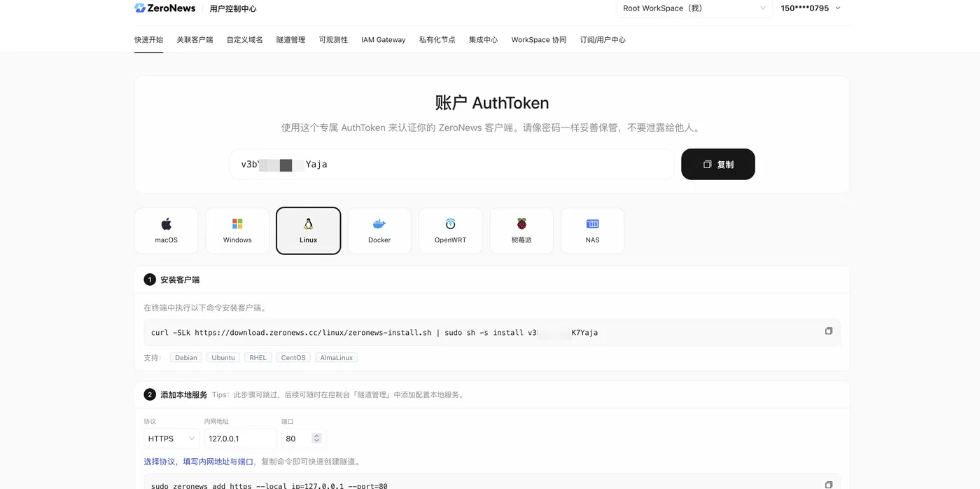Click the curl install command text

point(374,333)
